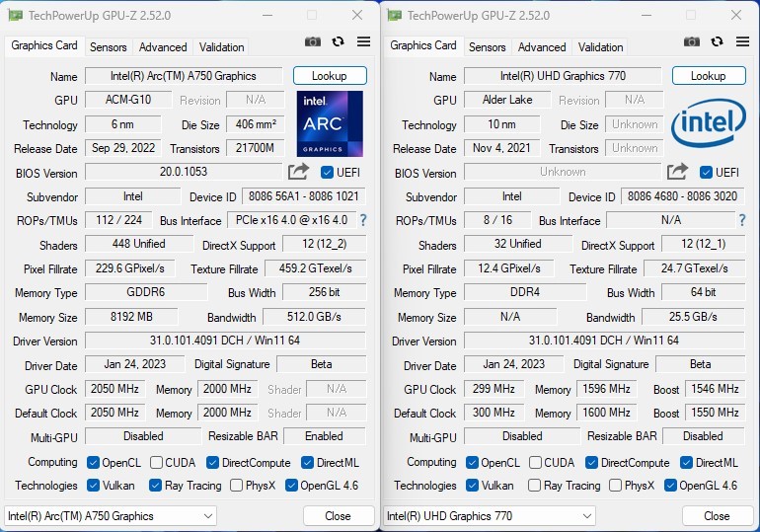
Task: Click GPU-Z app icon in left title bar
Action: 16,16
